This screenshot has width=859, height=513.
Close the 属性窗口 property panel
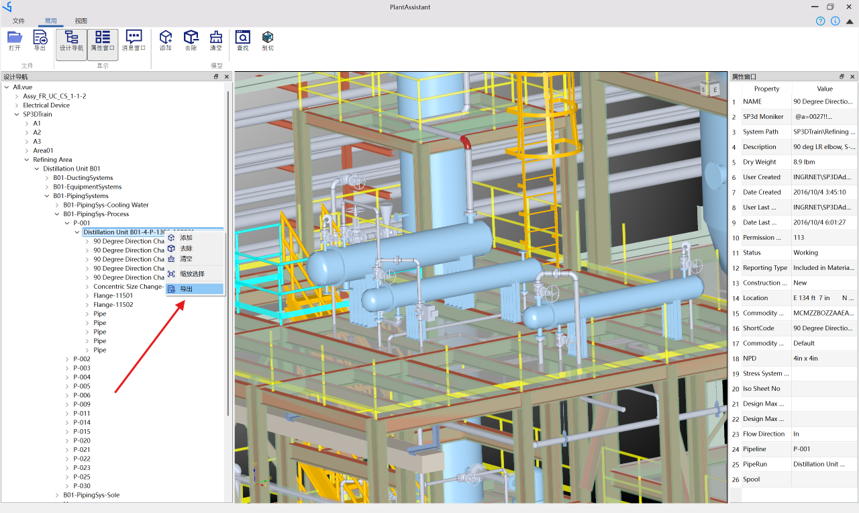tap(852, 77)
